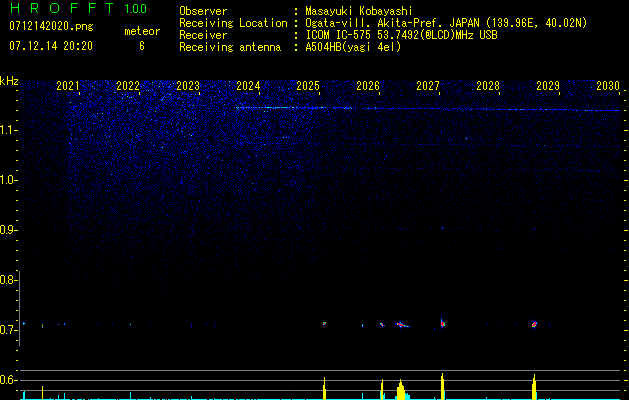Click the A504HB(yagi 4el) antenna text
This screenshot has height=400, width=629.
(353, 47)
